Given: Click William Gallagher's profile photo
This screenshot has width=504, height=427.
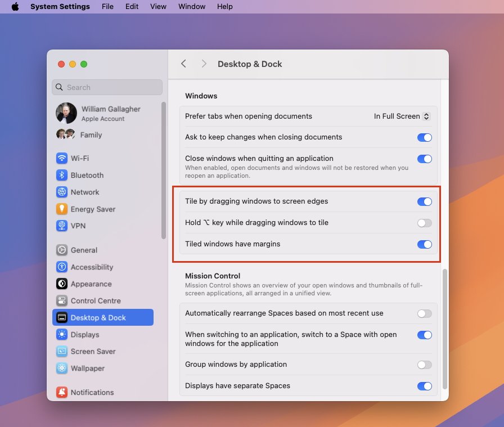Looking at the screenshot, I should click(x=66, y=113).
